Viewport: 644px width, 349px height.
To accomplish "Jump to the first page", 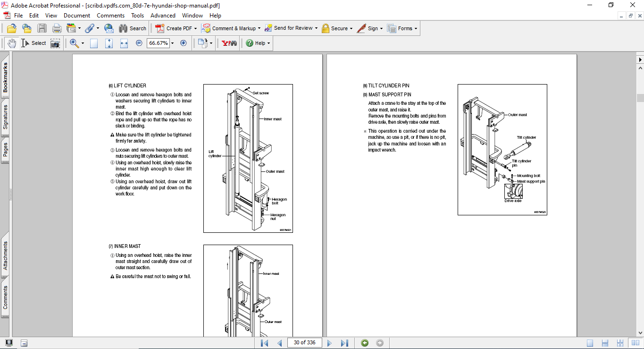I will tap(264, 343).
